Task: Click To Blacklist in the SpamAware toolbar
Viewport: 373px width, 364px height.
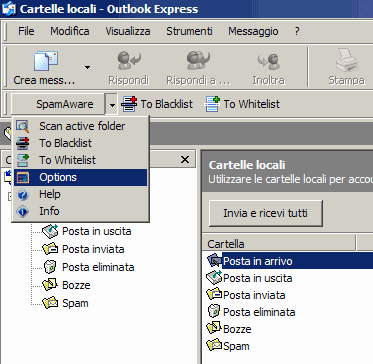Action: [157, 104]
